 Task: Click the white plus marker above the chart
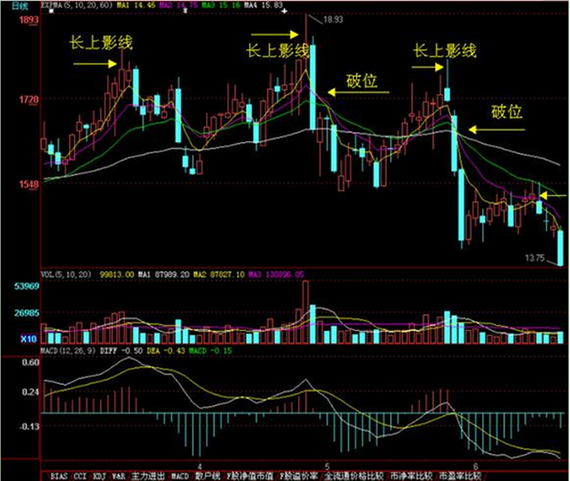coord(284,11)
